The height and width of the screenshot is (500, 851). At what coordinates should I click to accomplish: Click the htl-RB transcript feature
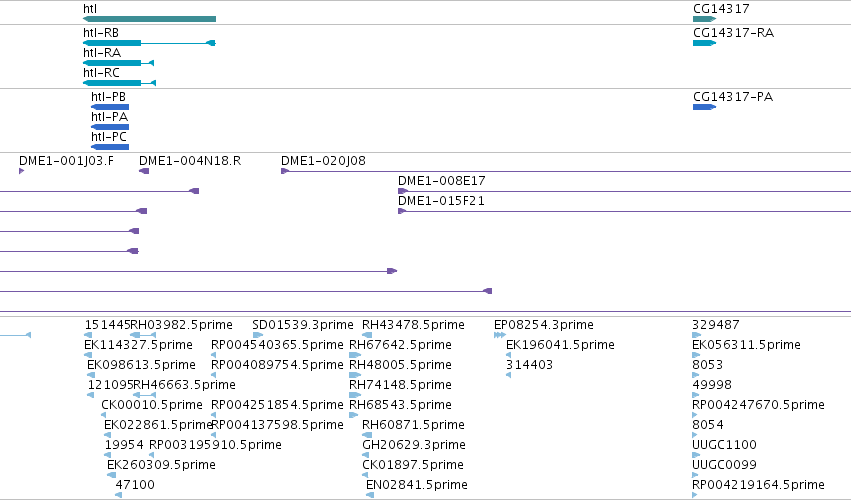(149, 43)
